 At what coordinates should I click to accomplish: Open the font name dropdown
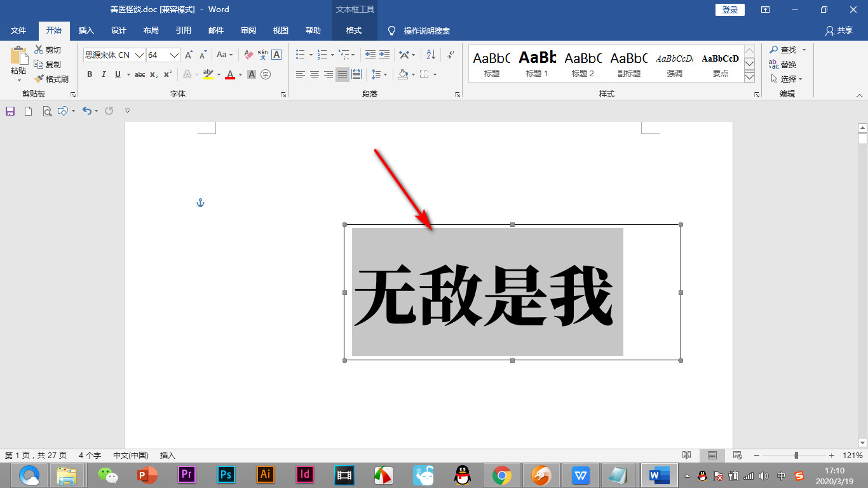coord(139,55)
